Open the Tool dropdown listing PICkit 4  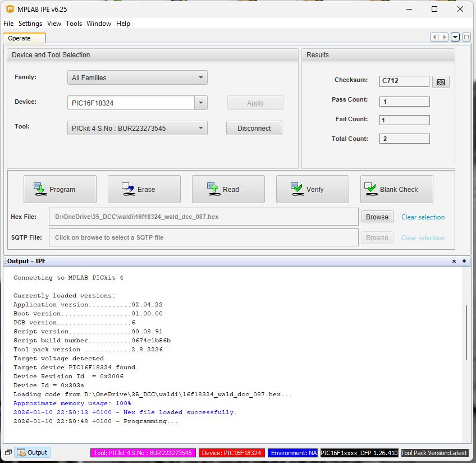pyautogui.click(x=138, y=129)
